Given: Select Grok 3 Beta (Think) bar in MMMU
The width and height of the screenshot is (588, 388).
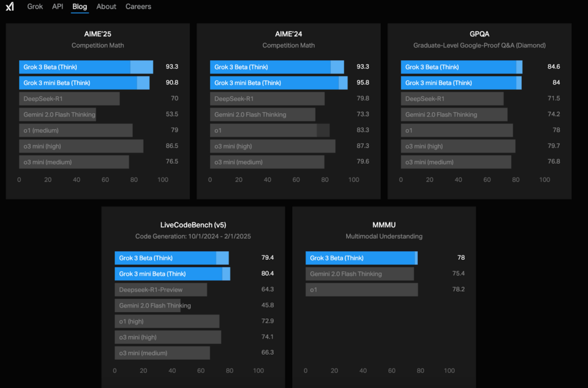Looking at the screenshot, I should click(x=361, y=258).
